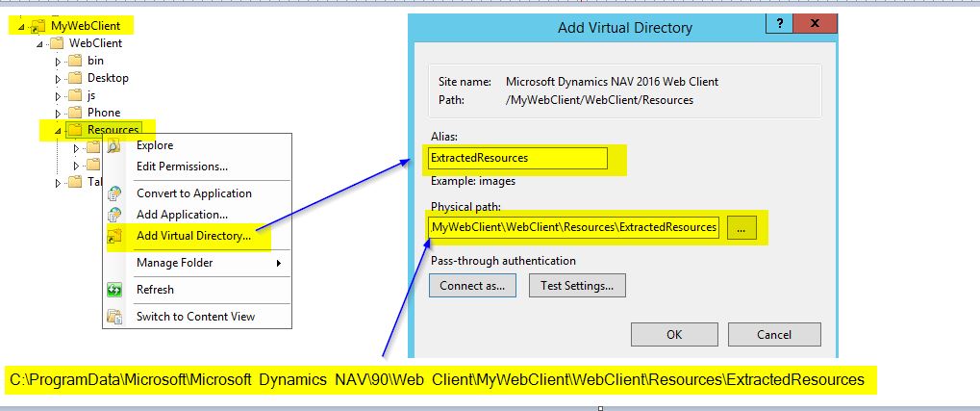Click the path text '/MyWebClient/WebClient/Resources'
This screenshot has width=980, height=411.
[599, 100]
